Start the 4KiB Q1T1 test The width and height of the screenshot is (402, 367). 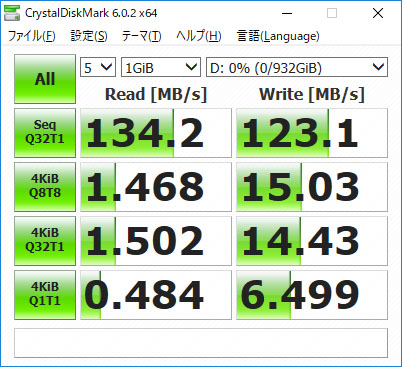pos(45,295)
